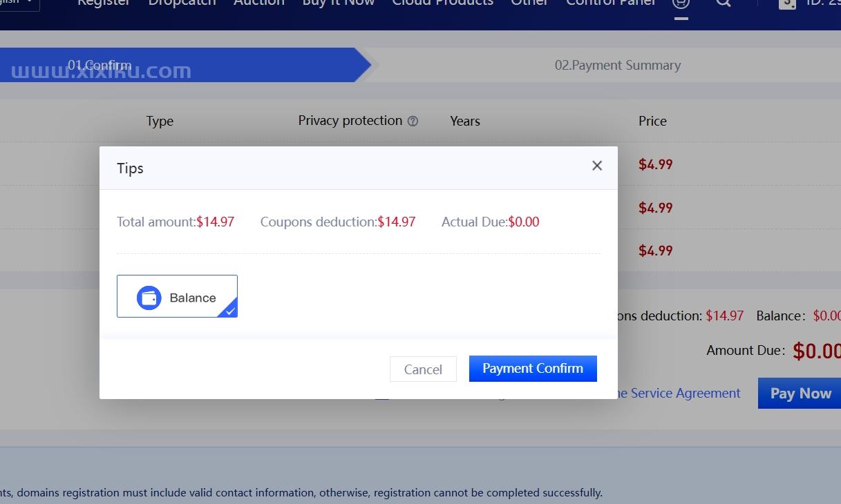
Task: Open the shopping cart icon
Action: 681,3
